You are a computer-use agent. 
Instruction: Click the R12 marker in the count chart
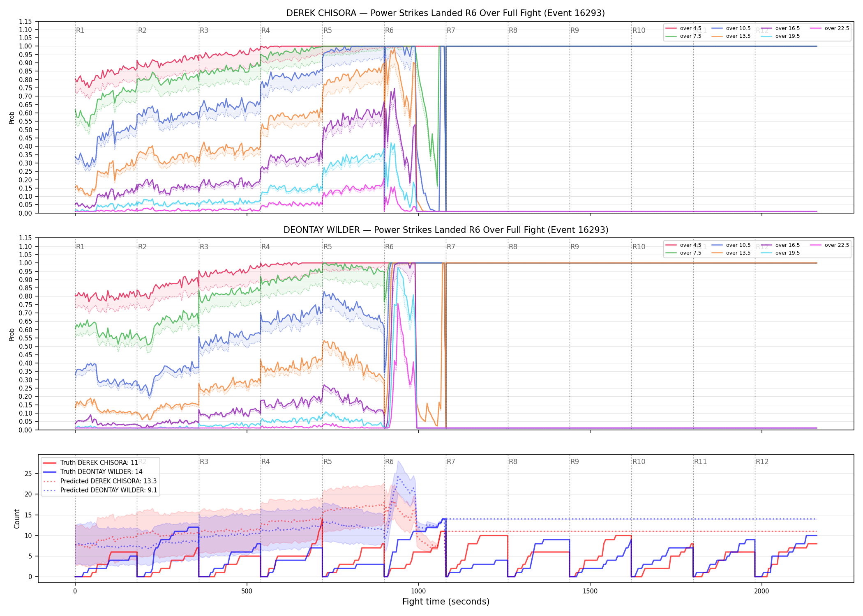(x=762, y=462)
